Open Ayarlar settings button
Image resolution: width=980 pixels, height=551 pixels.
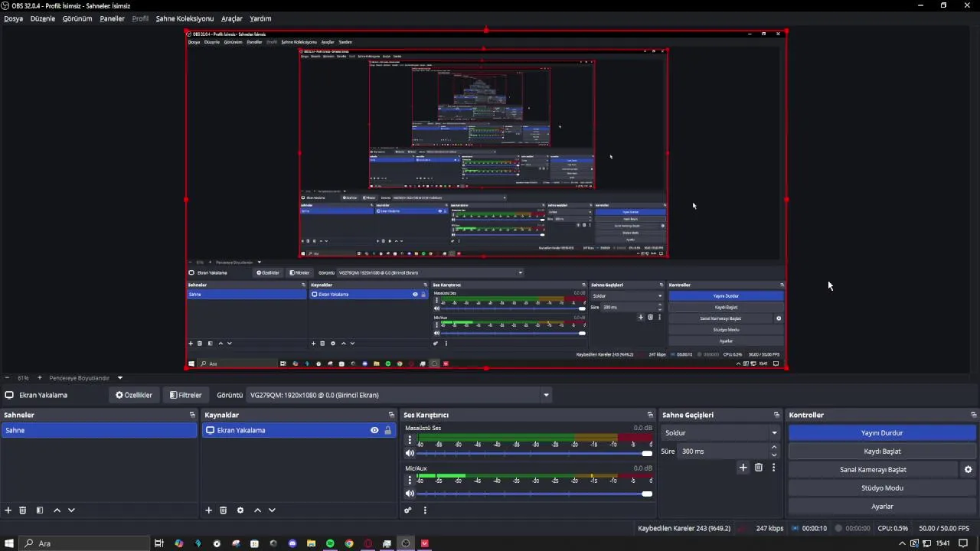coord(882,507)
